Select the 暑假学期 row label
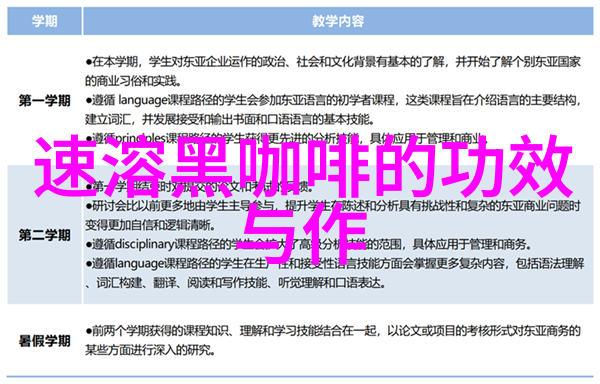 coord(44,340)
